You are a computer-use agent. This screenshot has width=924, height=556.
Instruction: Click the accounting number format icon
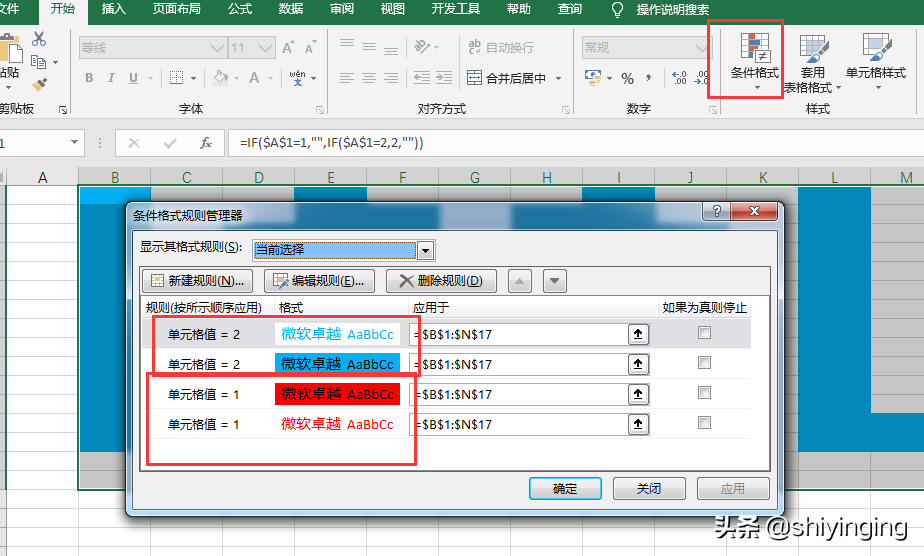593,77
